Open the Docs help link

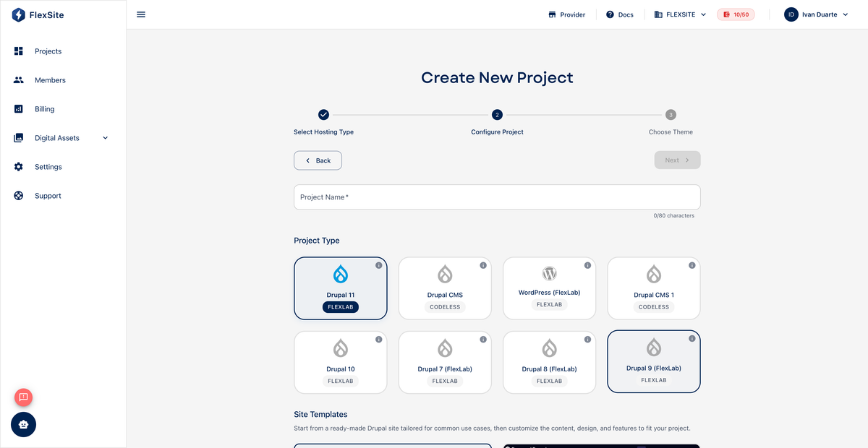point(620,14)
